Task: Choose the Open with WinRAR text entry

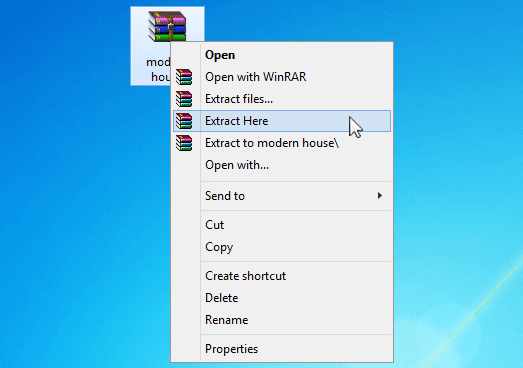Action: (255, 77)
